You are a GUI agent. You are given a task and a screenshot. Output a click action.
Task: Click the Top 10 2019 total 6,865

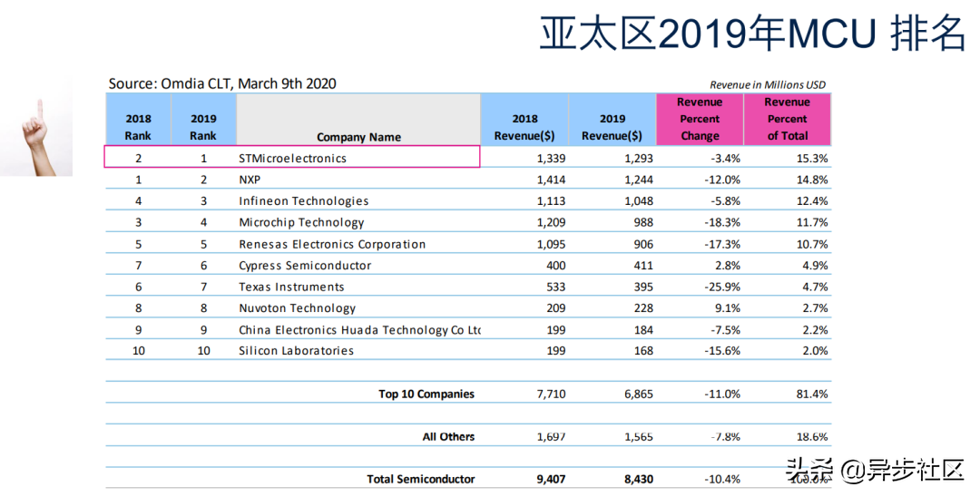tap(638, 394)
